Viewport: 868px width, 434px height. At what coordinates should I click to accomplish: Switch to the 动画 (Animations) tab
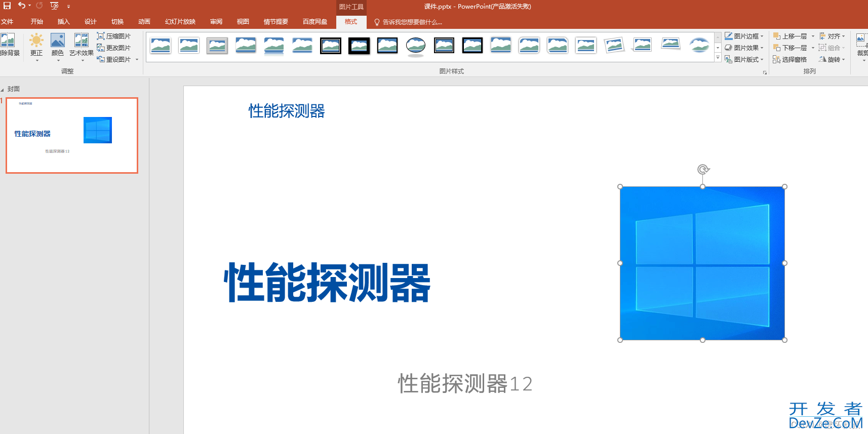click(x=144, y=22)
